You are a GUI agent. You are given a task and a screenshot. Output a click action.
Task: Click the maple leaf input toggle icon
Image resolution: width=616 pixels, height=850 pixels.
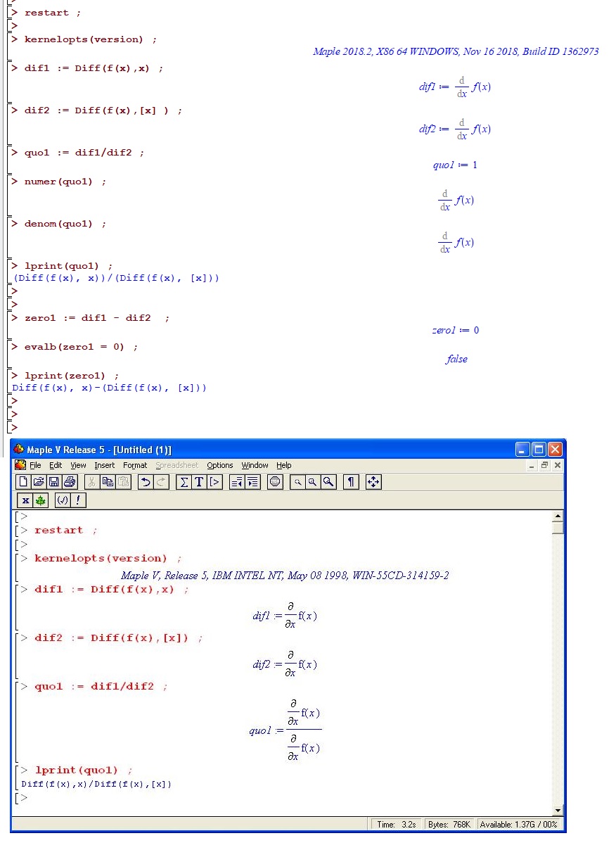pyautogui.click(x=40, y=500)
